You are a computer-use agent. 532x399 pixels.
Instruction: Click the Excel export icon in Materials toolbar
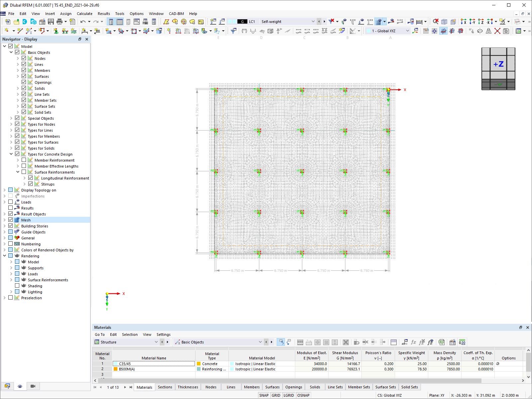(x=442, y=342)
